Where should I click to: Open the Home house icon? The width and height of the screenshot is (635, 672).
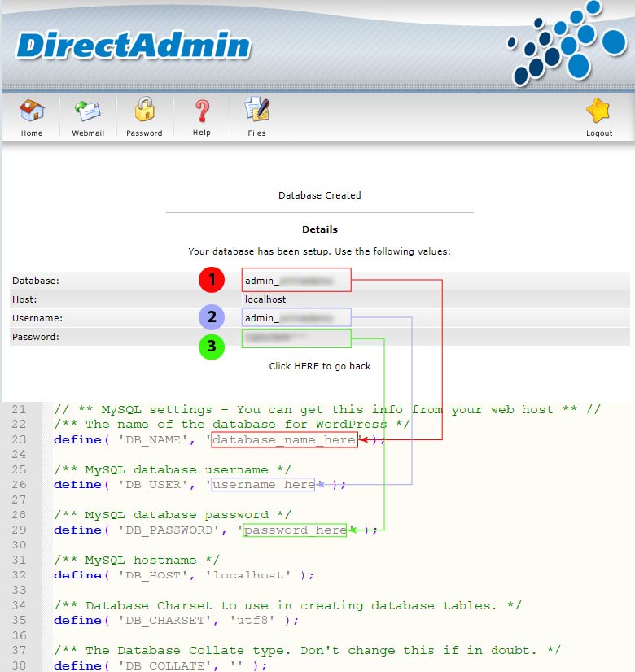(32, 111)
